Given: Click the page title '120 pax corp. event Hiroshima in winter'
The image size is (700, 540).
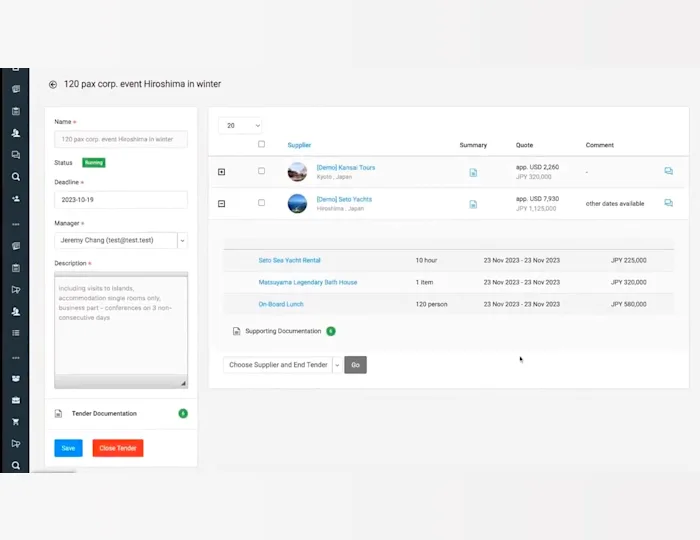Looking at the screenshot, I should [x=142, y=84].
